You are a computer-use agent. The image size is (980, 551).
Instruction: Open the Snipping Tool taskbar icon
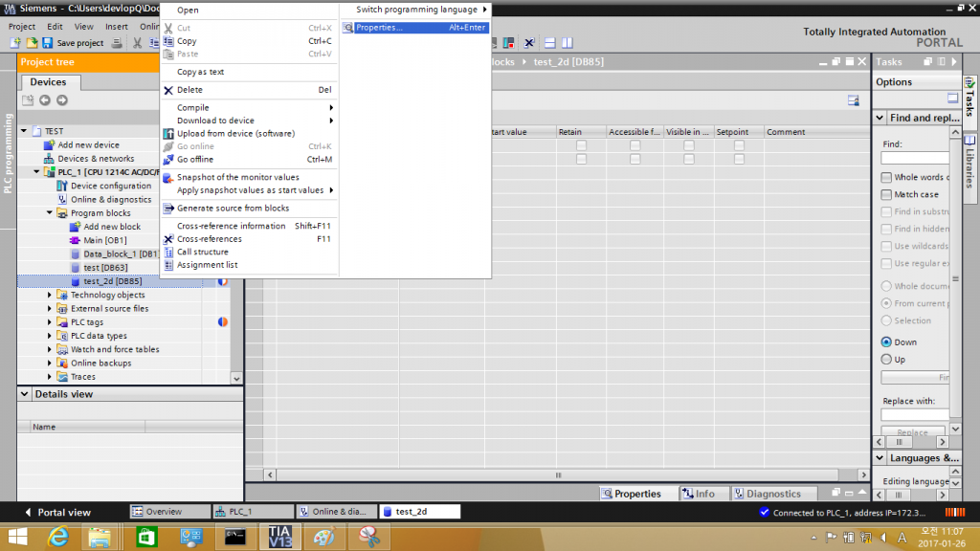point(368,537)
